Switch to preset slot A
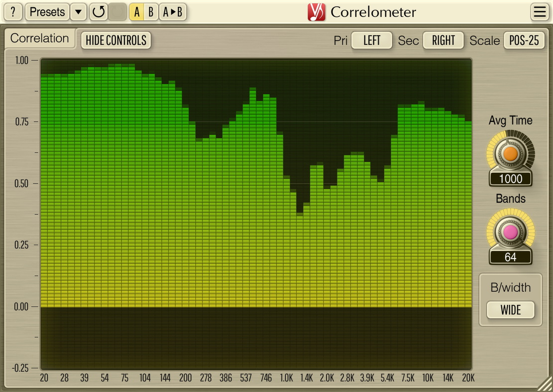 [x=136, y=12]
